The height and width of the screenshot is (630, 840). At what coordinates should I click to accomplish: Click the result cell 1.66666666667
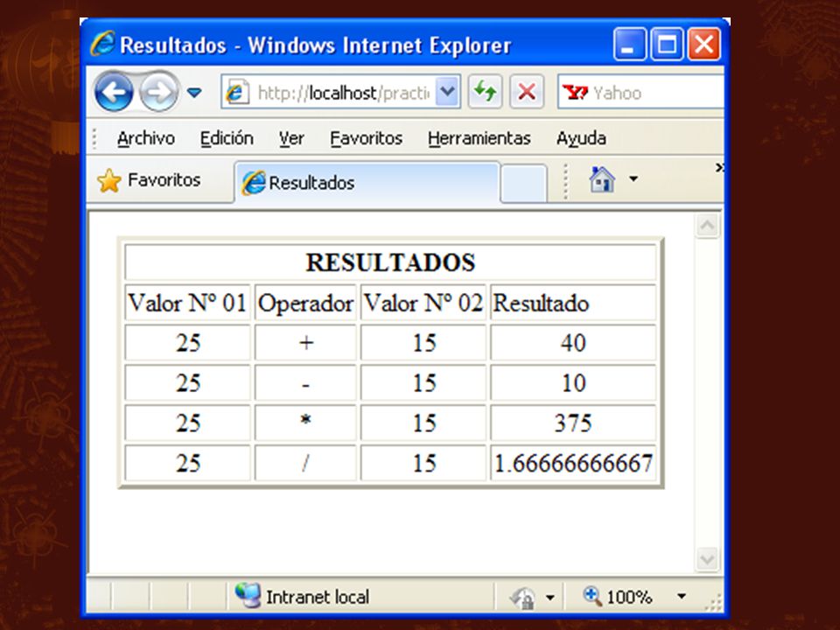[x=573, y=464]
